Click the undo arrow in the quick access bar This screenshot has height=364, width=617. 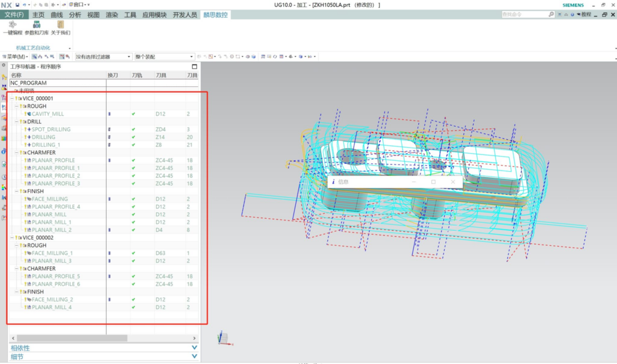pos(24,5)
